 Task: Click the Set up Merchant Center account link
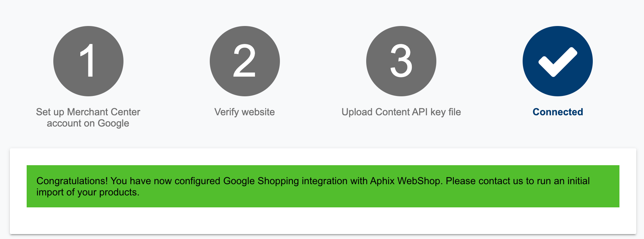tap(88, 117)
